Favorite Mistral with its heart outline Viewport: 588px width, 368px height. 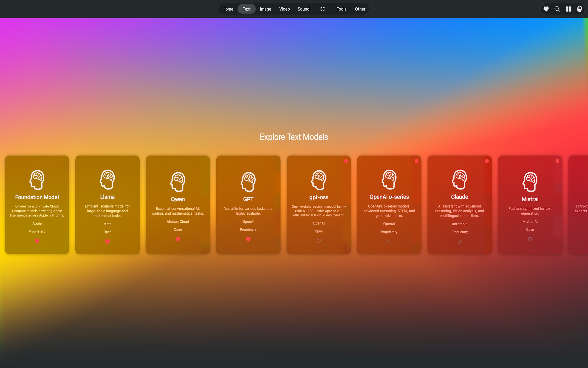[530, 239]
